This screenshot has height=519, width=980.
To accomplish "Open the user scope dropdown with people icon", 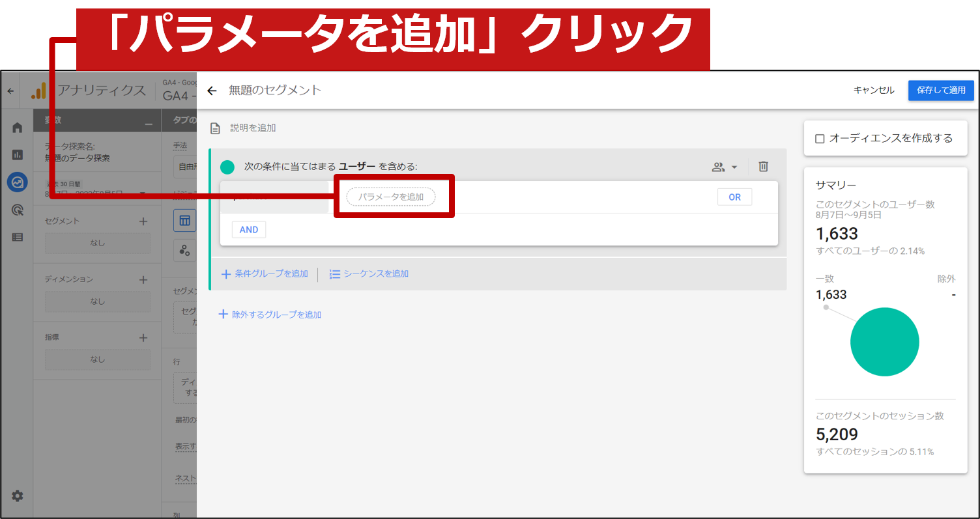I will pyautogui.click(x=725, y=167).
